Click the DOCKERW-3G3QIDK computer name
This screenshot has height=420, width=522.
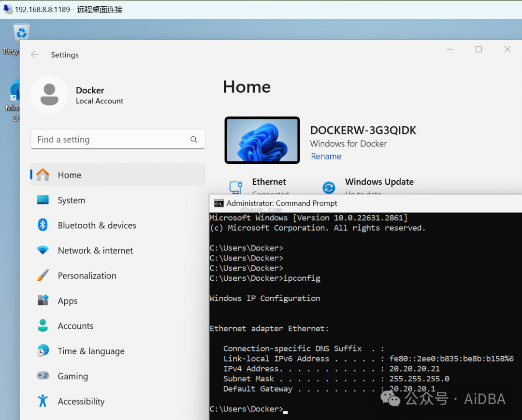(363, 130)
